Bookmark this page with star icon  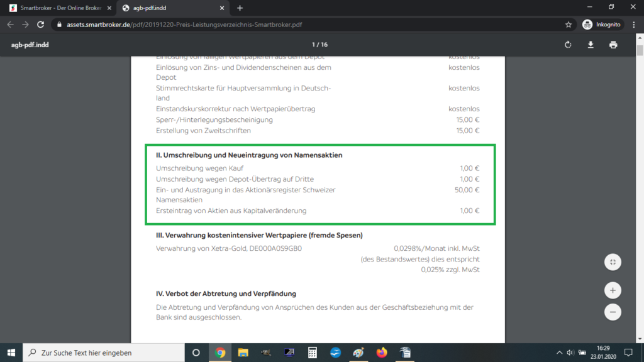tap(569, 25)
